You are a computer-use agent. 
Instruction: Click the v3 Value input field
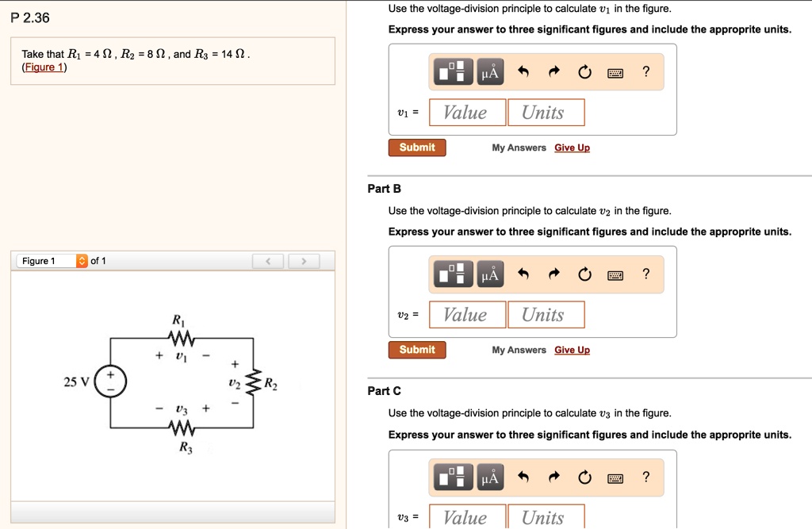[467, 516]
